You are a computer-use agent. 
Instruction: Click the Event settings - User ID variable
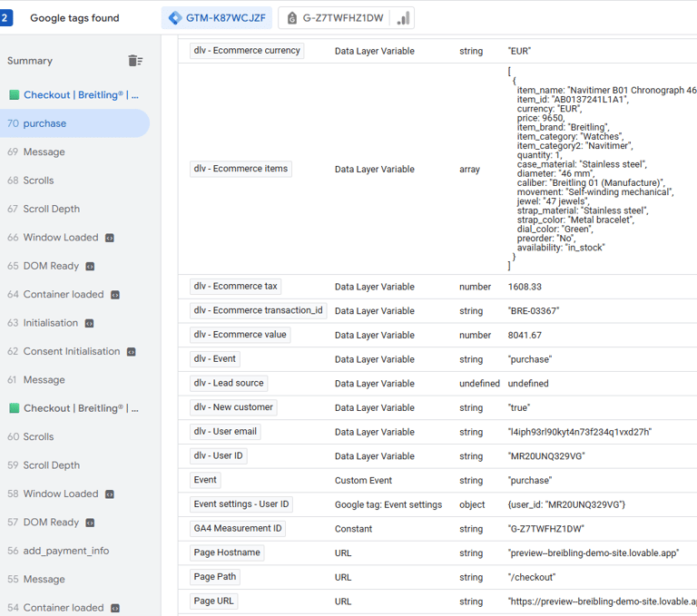pyautogui.click(x=242, y=504)
